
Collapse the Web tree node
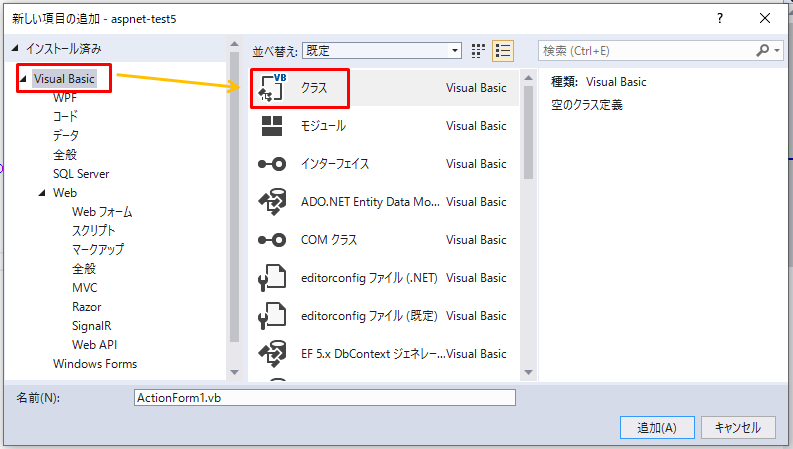pyautogui.click(x=42, y=193)
